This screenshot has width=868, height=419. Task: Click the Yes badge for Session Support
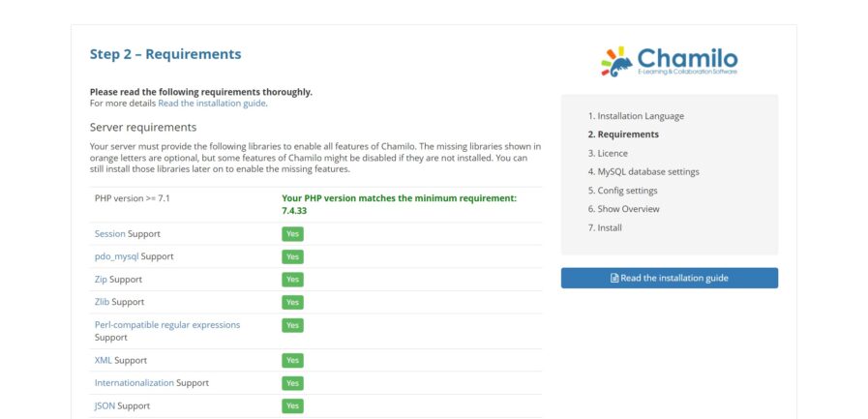tap(292, 234)
